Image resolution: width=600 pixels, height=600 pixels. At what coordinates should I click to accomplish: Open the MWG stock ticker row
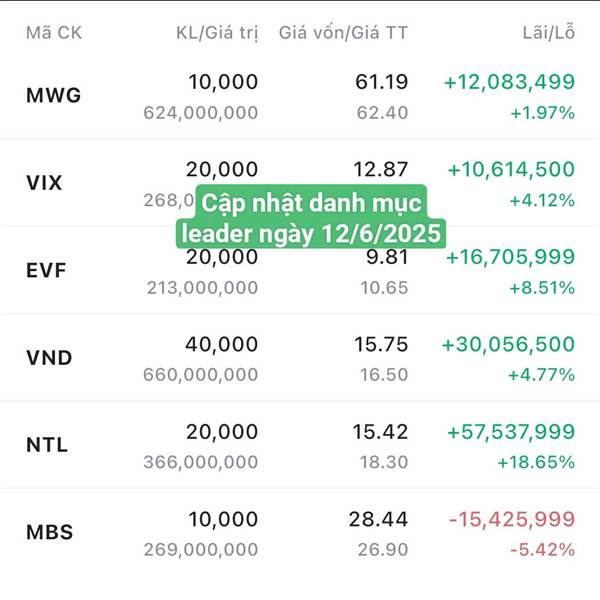[x=54, y=97]
